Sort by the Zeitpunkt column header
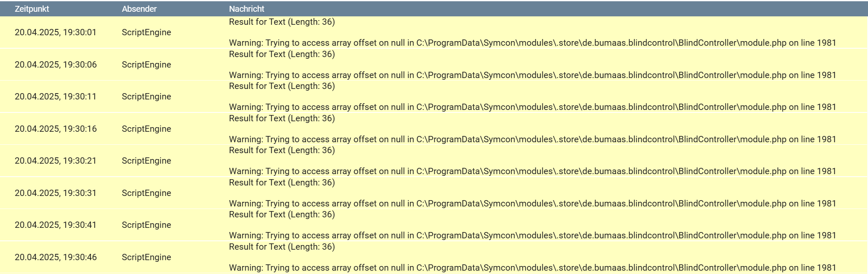The height and width of the screenshot is (274, 868). pyautogui.click(x=32, y=9)
